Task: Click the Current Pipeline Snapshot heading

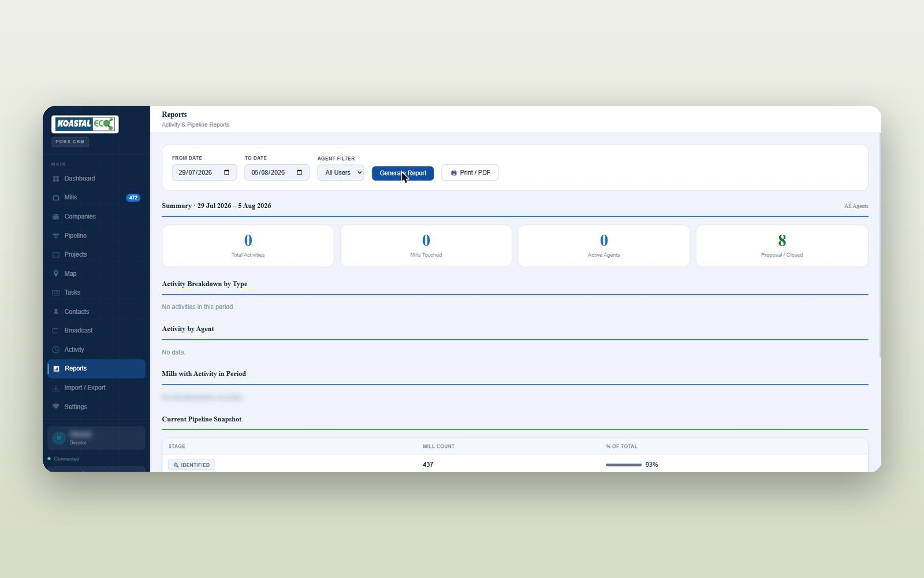Action: pos(202,419)
